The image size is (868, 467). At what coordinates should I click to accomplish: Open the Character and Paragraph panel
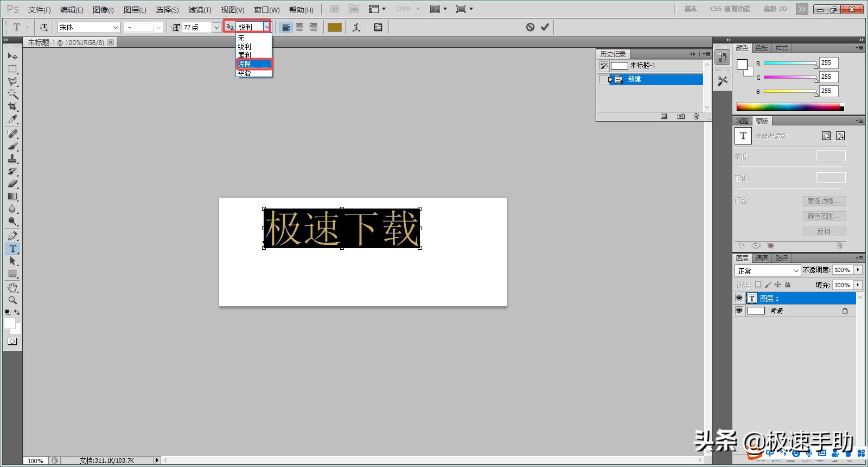(378, 27)
